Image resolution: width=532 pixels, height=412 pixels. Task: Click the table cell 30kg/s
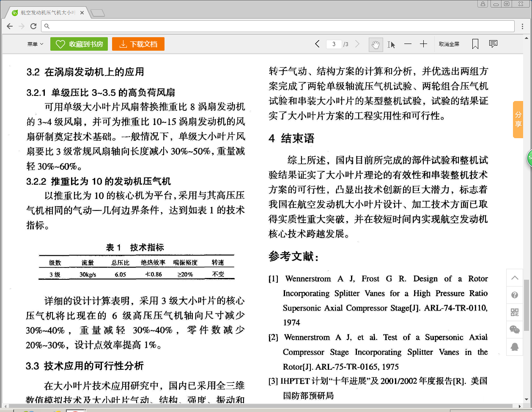pyautogui.click(x=88, y=274)
